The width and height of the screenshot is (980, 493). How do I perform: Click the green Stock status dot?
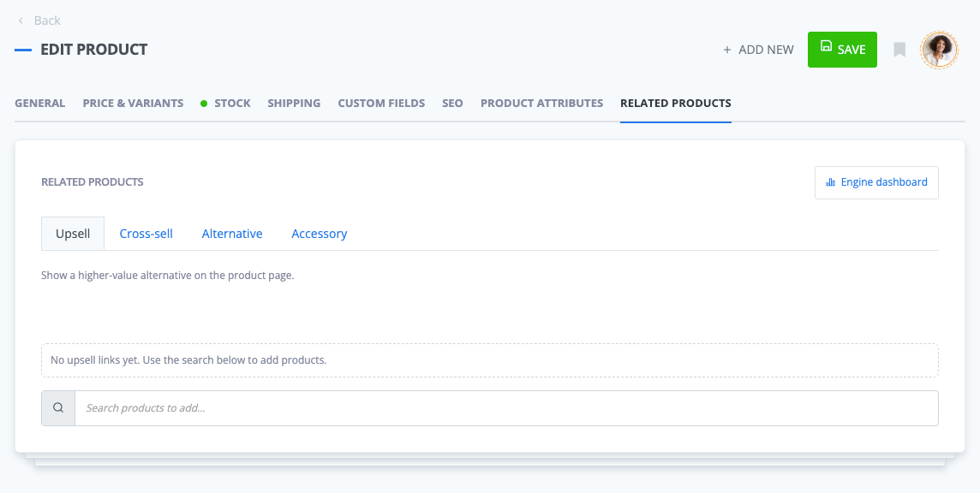point(204,104)
